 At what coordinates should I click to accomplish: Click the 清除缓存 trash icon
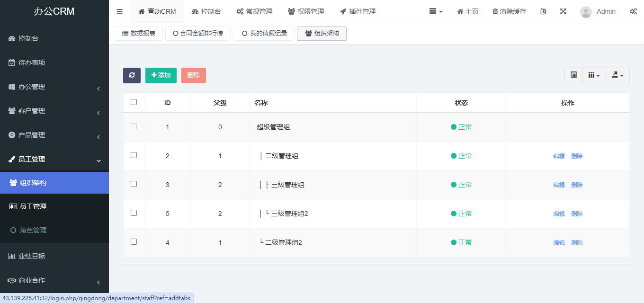[495, 11]
